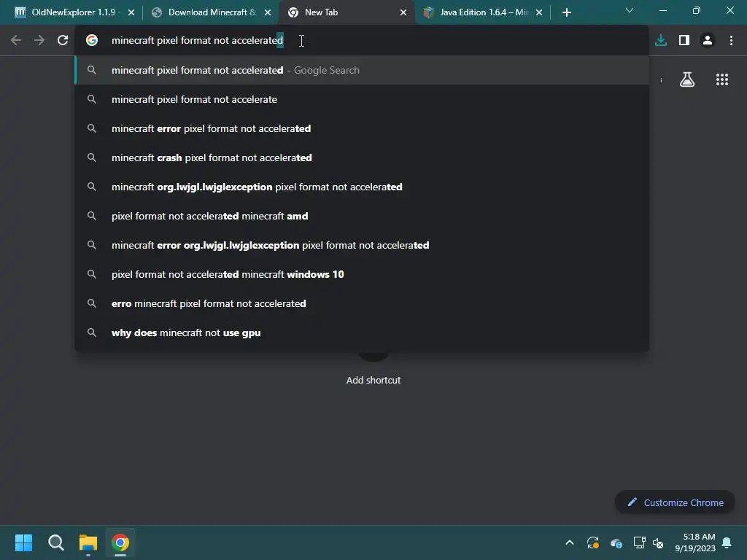
Task: Pick suggestion 'minecraft error pixel format not accelerated'
Action: (362, 128)
